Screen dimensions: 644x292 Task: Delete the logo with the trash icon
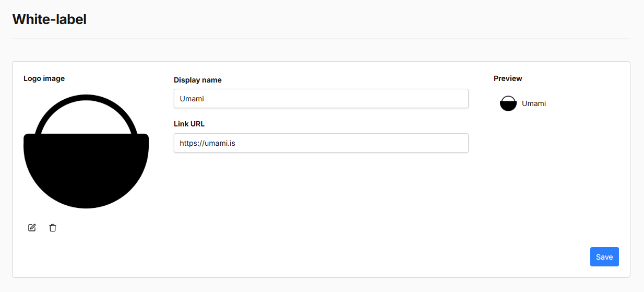[53, 228]
